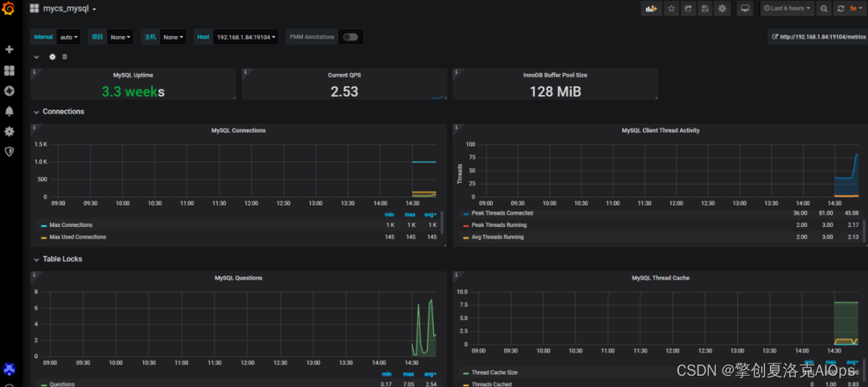The width and height of the screenshot is (868, 387).
Task: Click info corner of MySQL Uptime panel
Action: coord(34,72)
